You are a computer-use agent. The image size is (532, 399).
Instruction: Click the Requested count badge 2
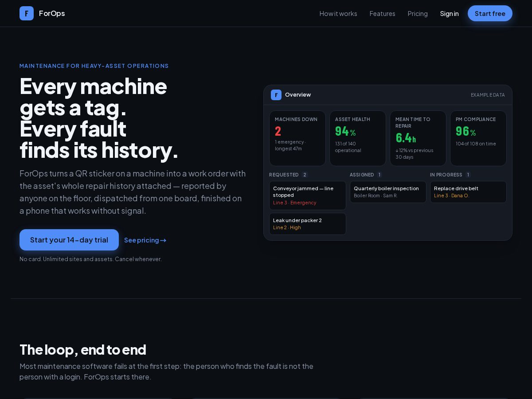pyautogui.click(x=305, y=175)
